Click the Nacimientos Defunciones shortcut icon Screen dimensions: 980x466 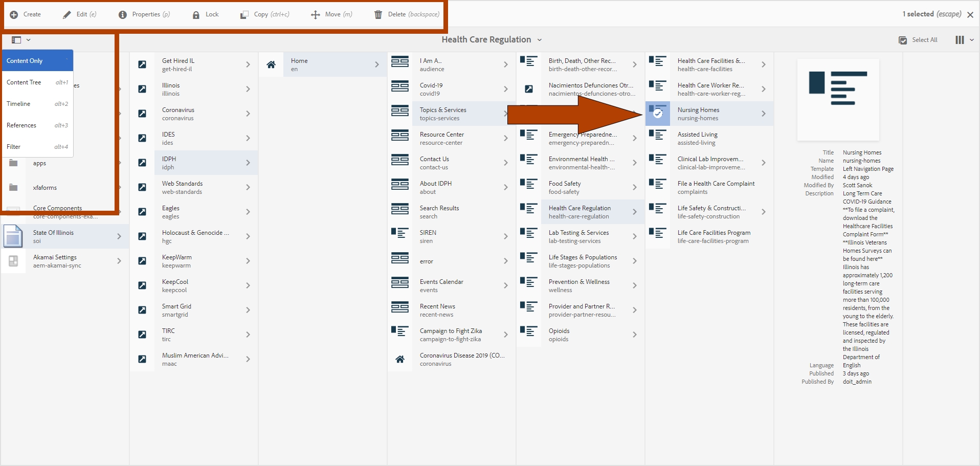(x=529, y=89)
